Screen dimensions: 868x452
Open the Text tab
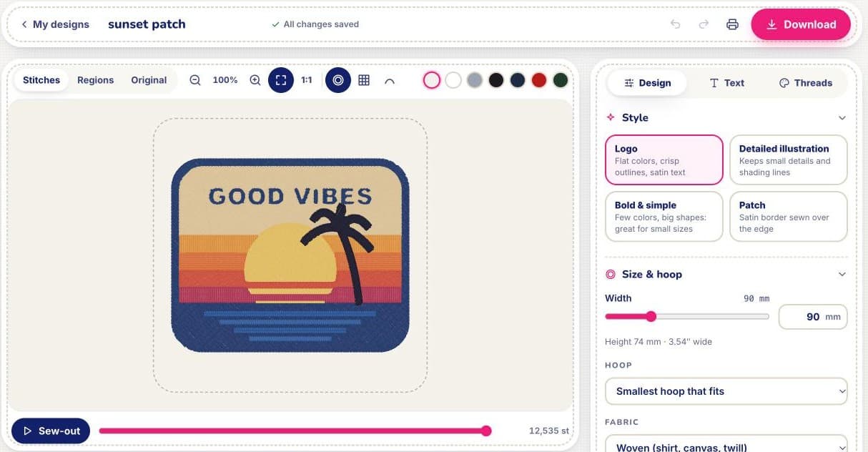[727, 83]
